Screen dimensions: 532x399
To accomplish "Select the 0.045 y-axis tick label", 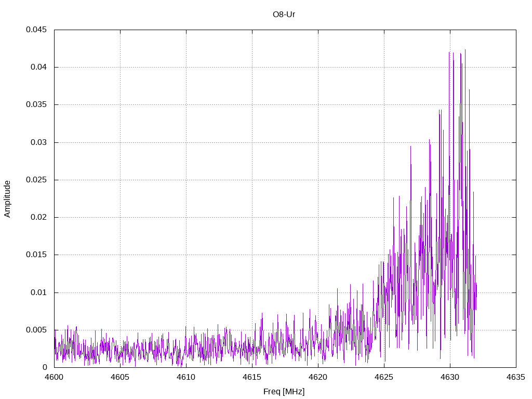I will [36, 30].
